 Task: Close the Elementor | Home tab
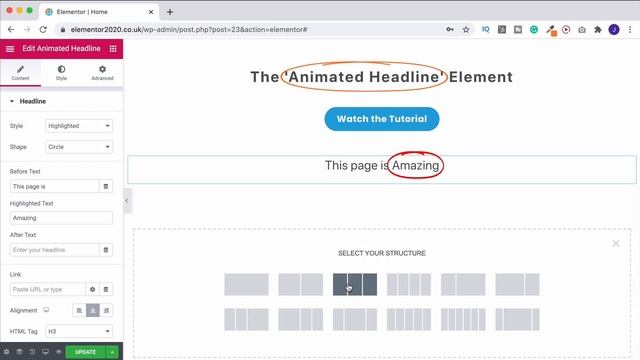click(151, 12)
